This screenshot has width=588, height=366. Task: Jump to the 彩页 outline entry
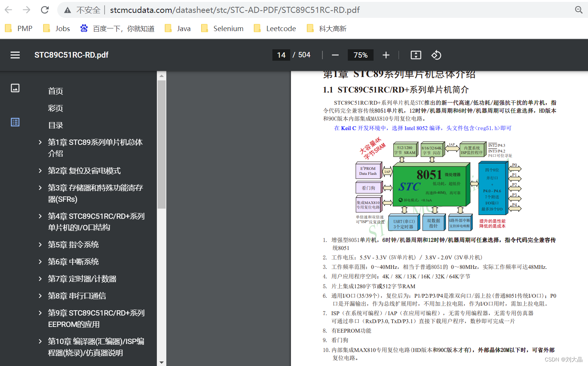[x=56, y=108]
